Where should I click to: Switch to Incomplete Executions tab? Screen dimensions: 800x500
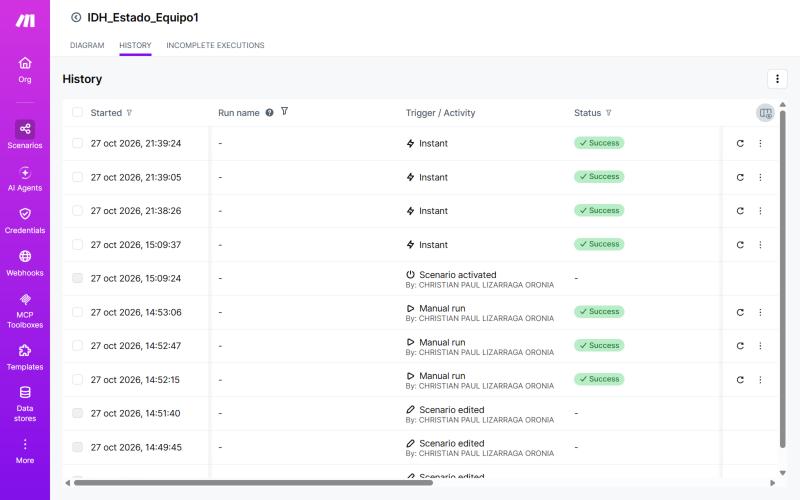tap(215, 45)
